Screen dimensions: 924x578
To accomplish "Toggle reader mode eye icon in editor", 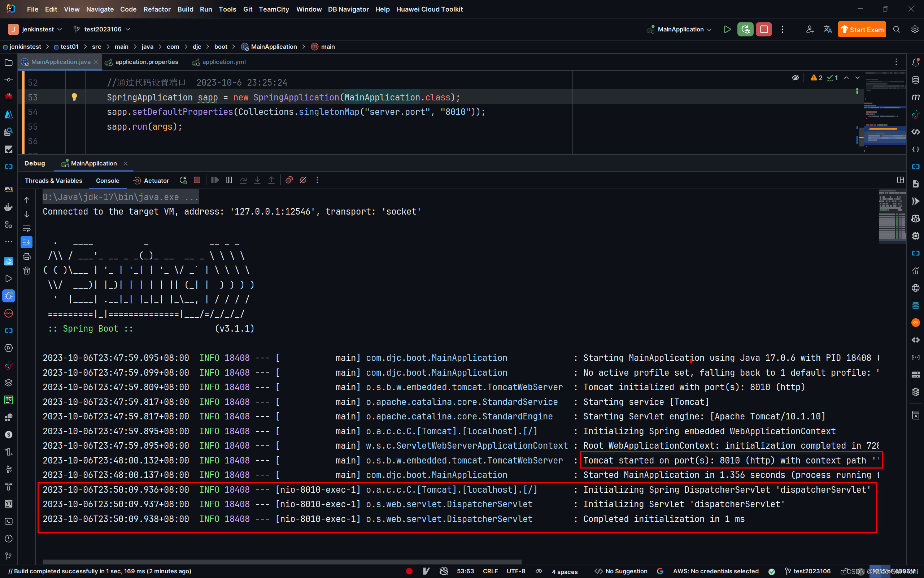I will 796,78.
